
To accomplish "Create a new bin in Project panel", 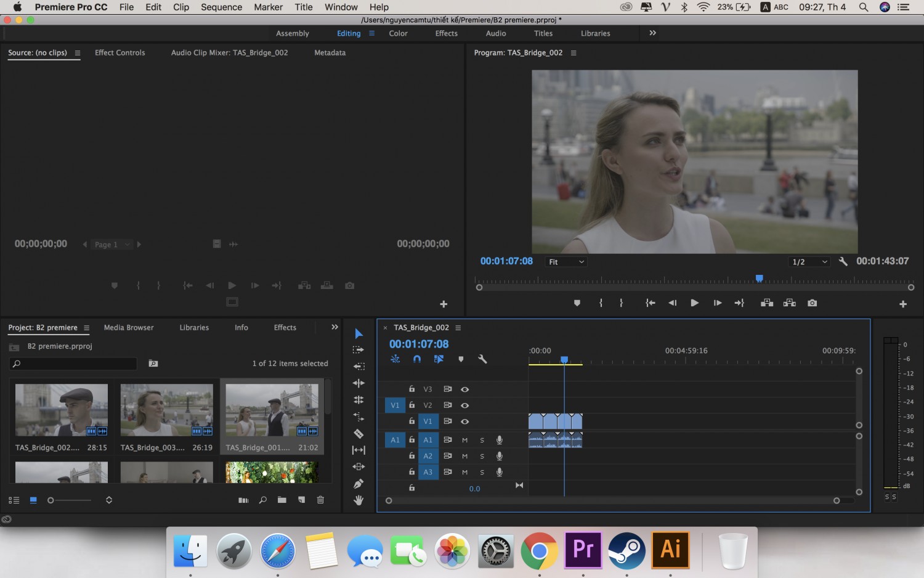I will pos(282,500).
